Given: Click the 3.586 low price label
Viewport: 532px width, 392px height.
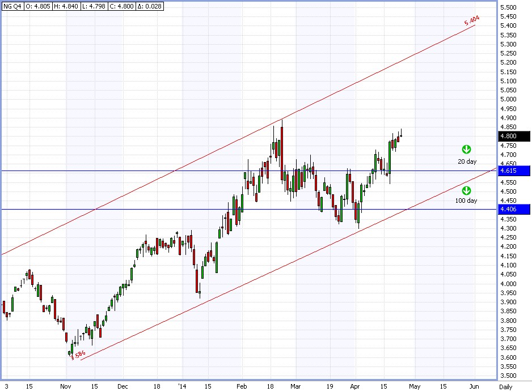Looking at the screenshot, I should pos(78,355).
